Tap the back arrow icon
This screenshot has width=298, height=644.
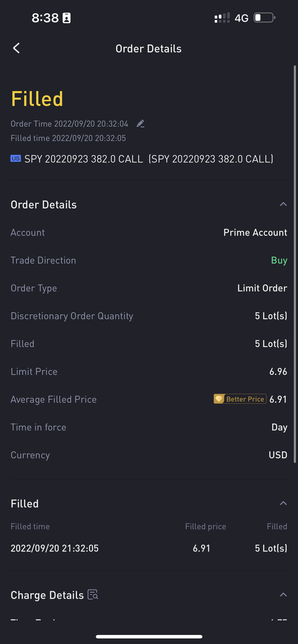click(x=16, y=48)
